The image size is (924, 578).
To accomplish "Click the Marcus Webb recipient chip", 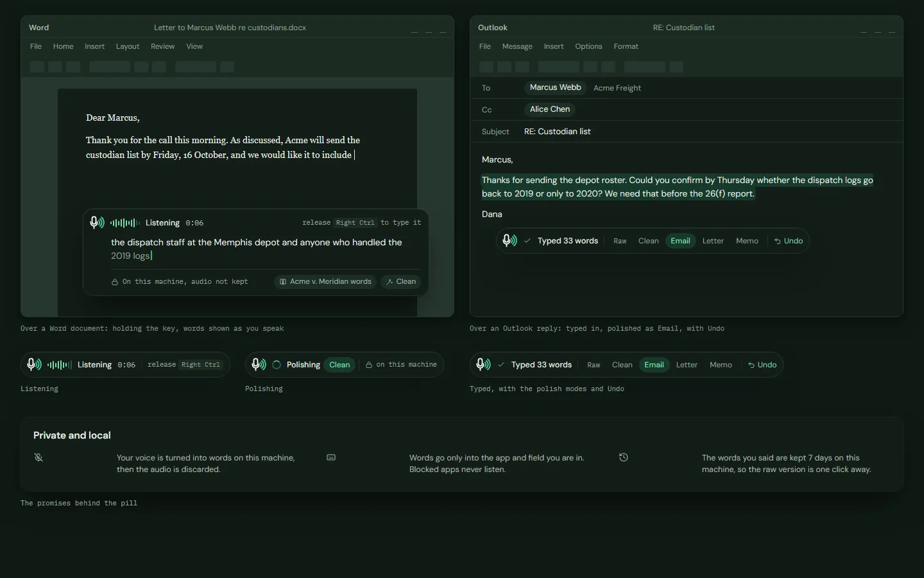I will pyautogui.click(x=555, y=87).
